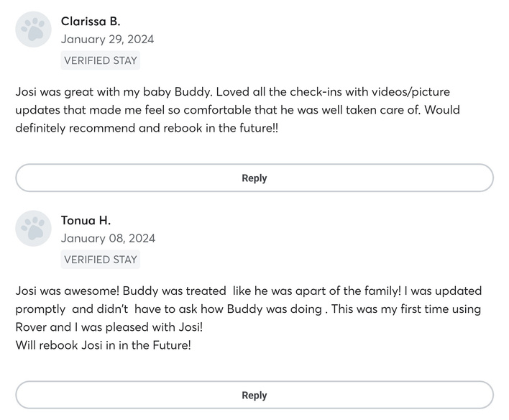Open Tonua H.'s reviewer name
This screenshot has height=420, width=509.
pyautogui.click(x=86, y=221)
